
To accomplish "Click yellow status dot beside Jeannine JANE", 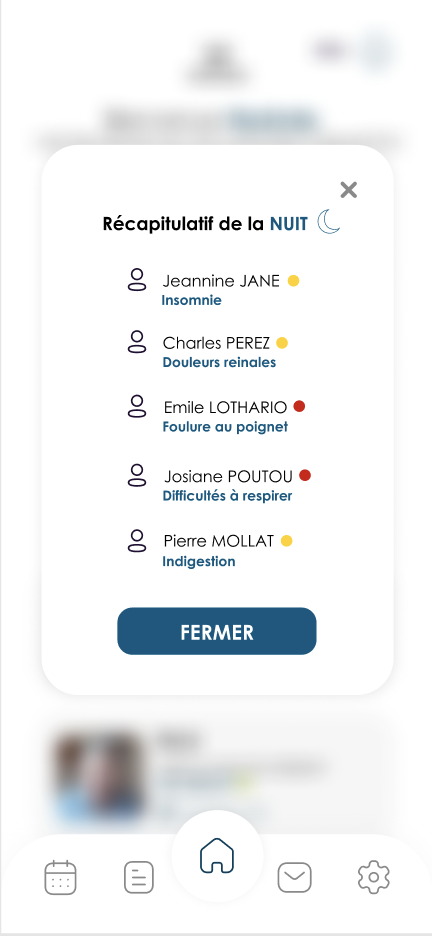I will click(293, 281).
